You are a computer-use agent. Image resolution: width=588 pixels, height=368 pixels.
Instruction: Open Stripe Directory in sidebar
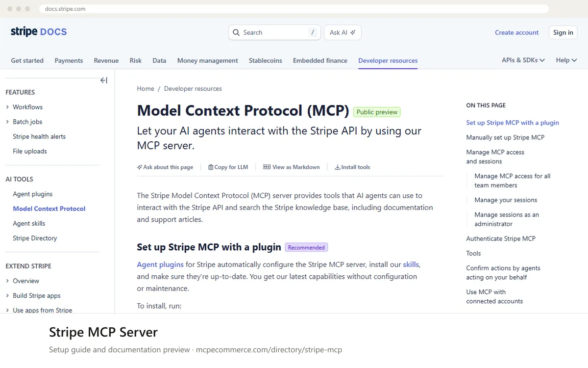35,238
